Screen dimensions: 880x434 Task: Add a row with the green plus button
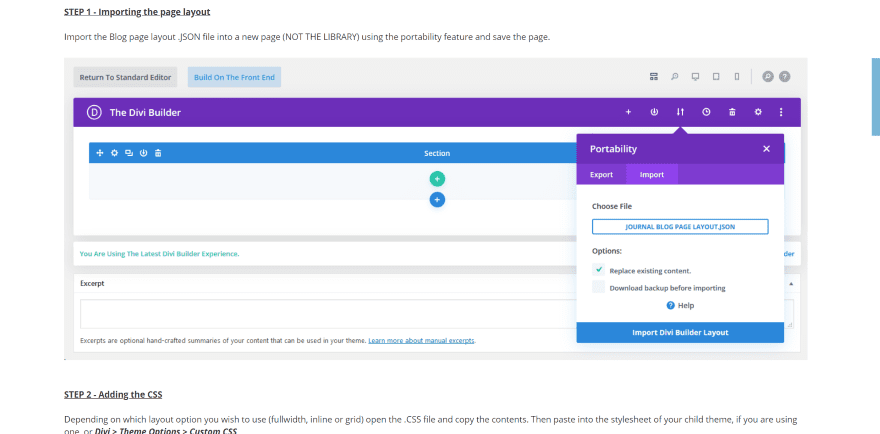coord(437,179)
